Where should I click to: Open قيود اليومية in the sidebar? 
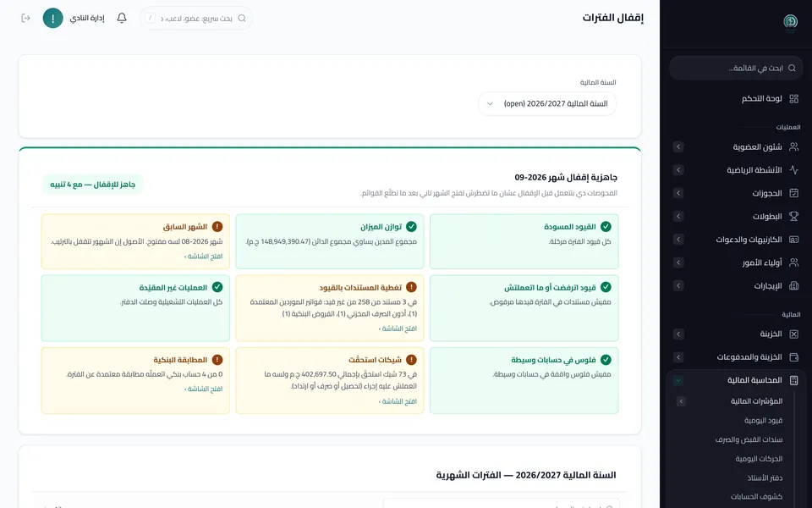(x=763, y=421)
